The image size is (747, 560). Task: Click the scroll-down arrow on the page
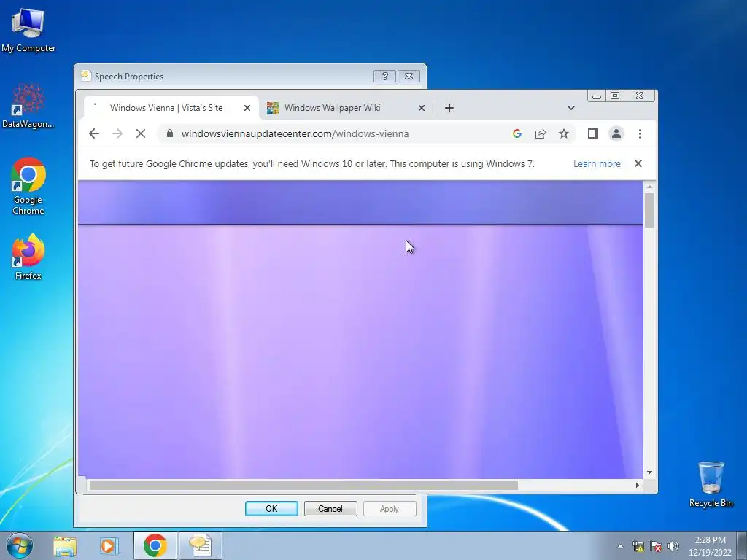(649, 472)
